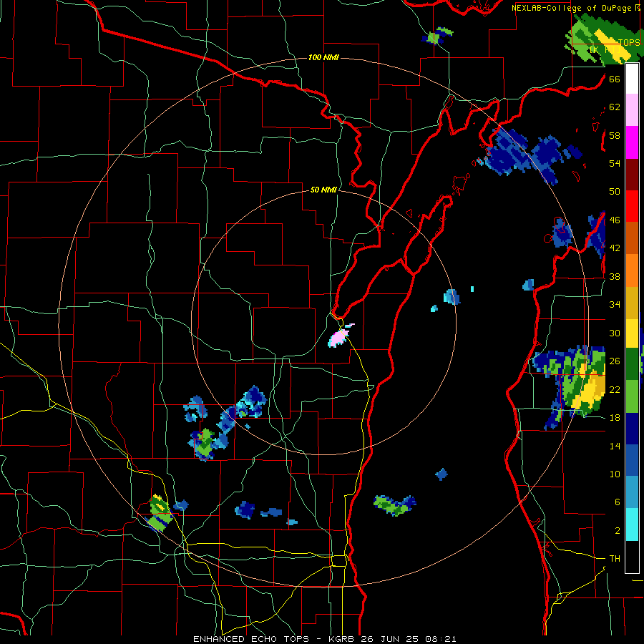The height and width of the screenshot is (644, 644).
Task: Select the medium blue legend swatch
Action: pyautogui.click(x=632, y=460)
